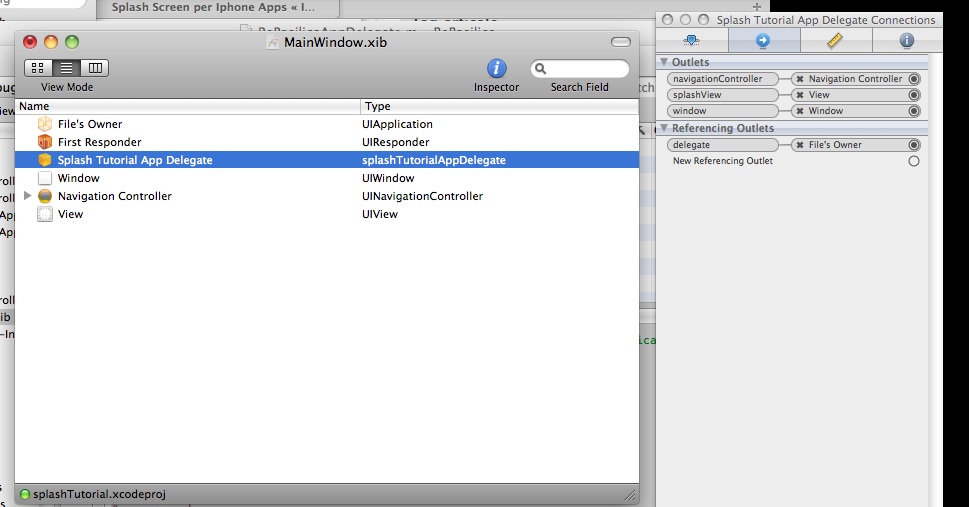Click the window outlet connection circle
The image size is (969, 507).
(x=914, y=111)
